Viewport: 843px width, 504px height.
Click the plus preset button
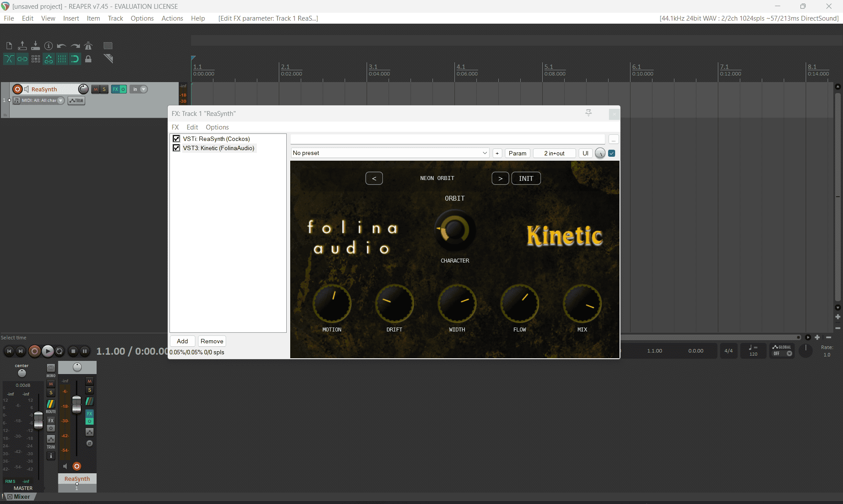[497, 153]
